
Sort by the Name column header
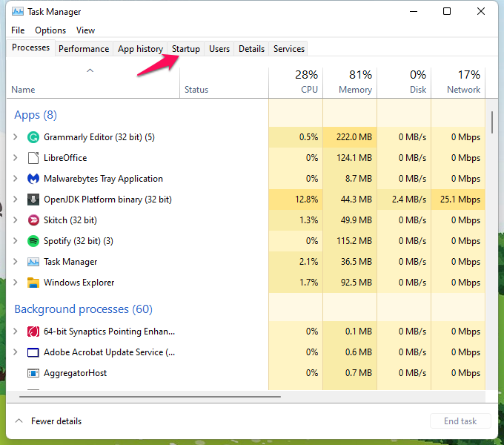click(x=93, y=82)
